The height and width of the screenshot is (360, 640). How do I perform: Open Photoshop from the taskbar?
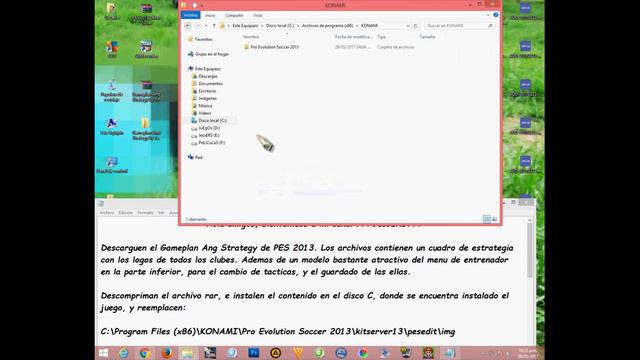(x=253, y=353)
